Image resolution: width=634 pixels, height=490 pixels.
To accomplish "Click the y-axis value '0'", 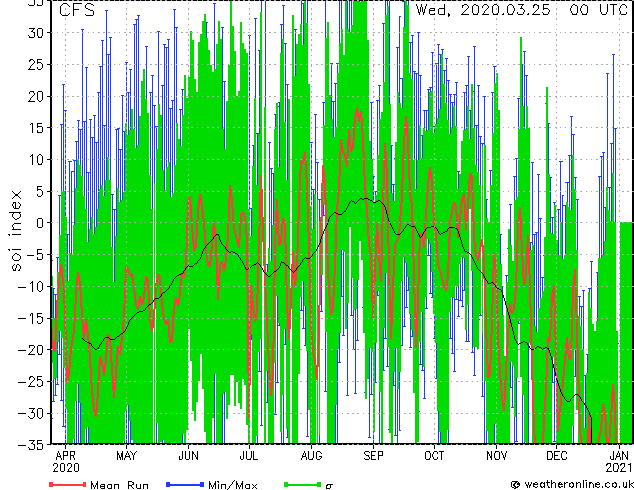I will (40, 223).
